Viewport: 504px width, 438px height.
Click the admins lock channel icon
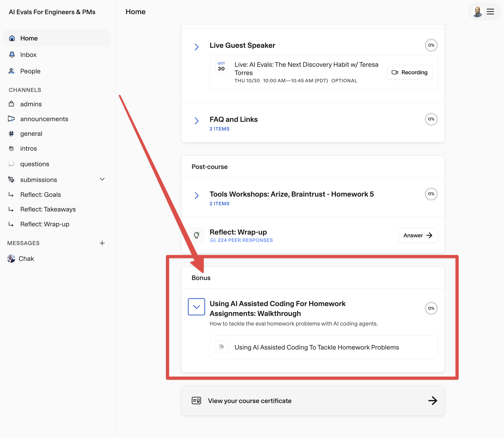pos(11,104)
